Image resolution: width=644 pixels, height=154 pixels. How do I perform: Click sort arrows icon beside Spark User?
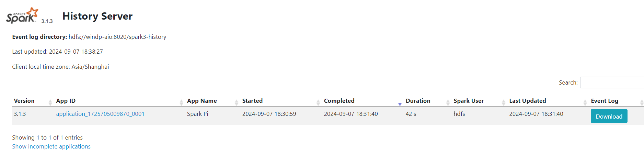[x=503, y=102]
